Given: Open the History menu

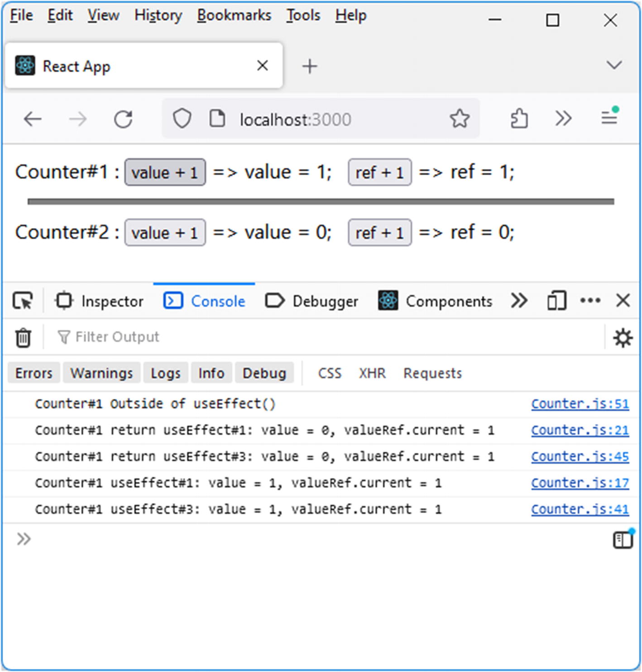Looking at the screenshot, I should pyautogui.click(x=158, y=15).
